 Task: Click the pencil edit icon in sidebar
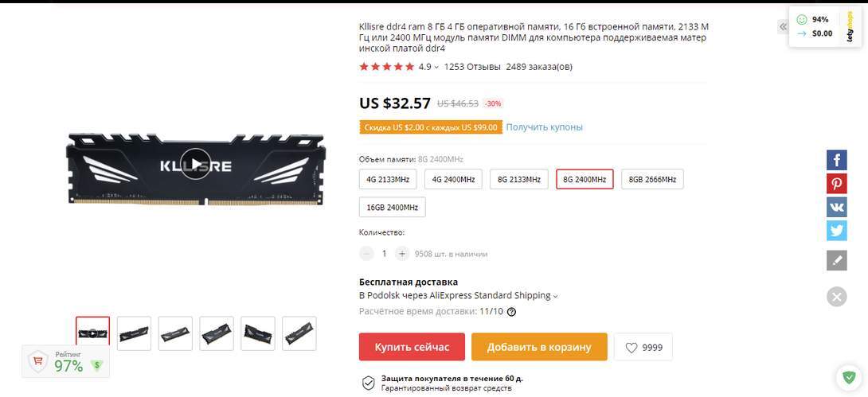click(x=836, y=260)
